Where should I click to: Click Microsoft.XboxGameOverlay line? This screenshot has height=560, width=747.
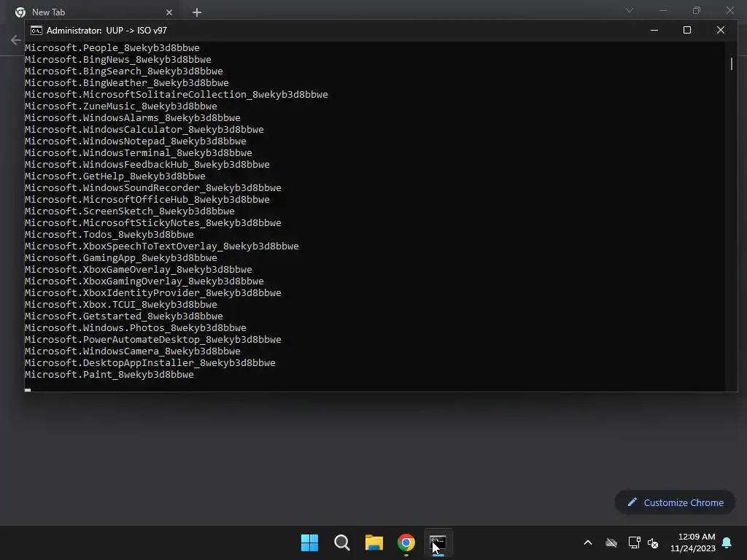(x=139, y=270)
